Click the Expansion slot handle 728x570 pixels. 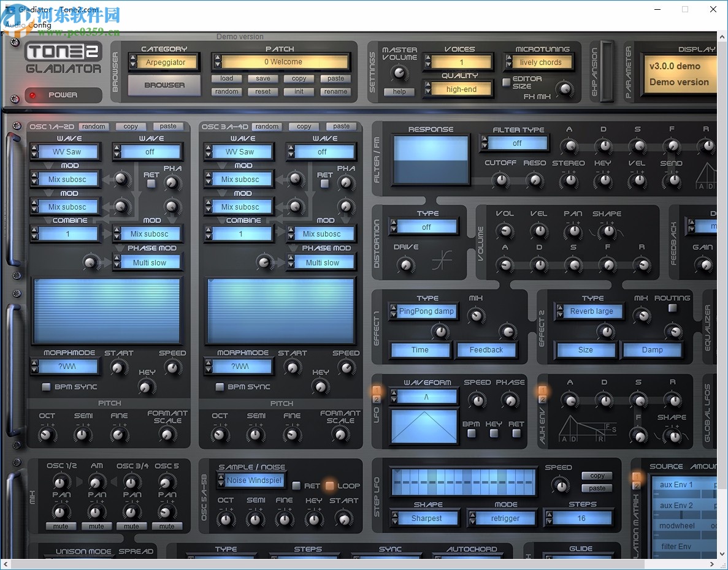[x=607, y=71]
